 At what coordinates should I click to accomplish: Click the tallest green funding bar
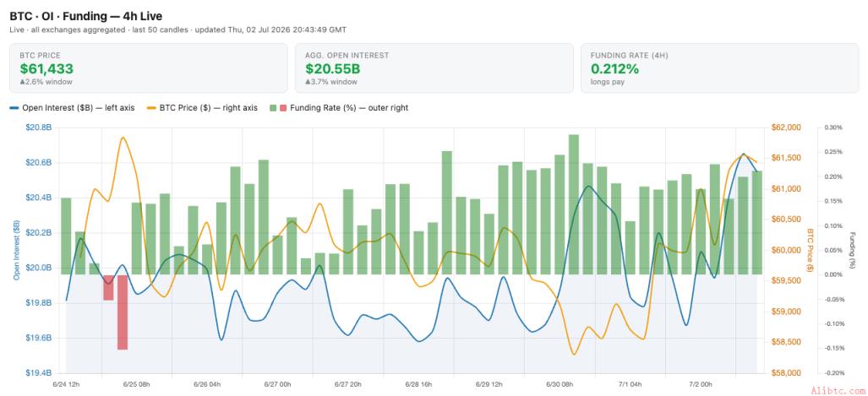[x=574, y=204]
